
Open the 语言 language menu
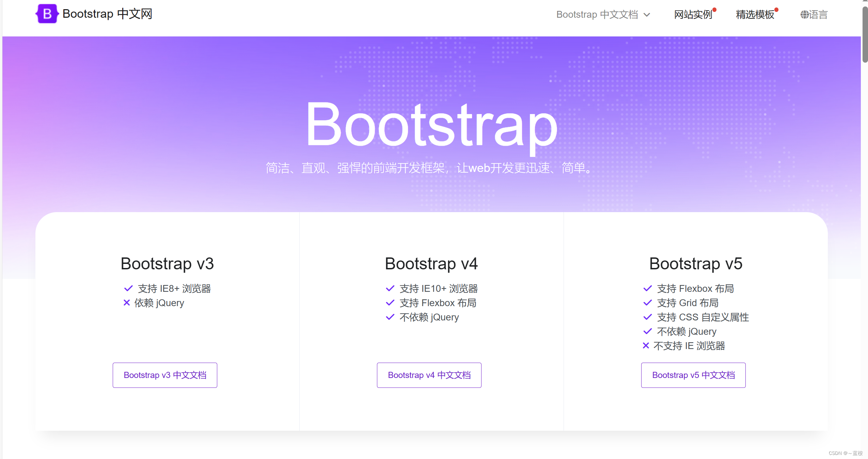tap(814, 15)
